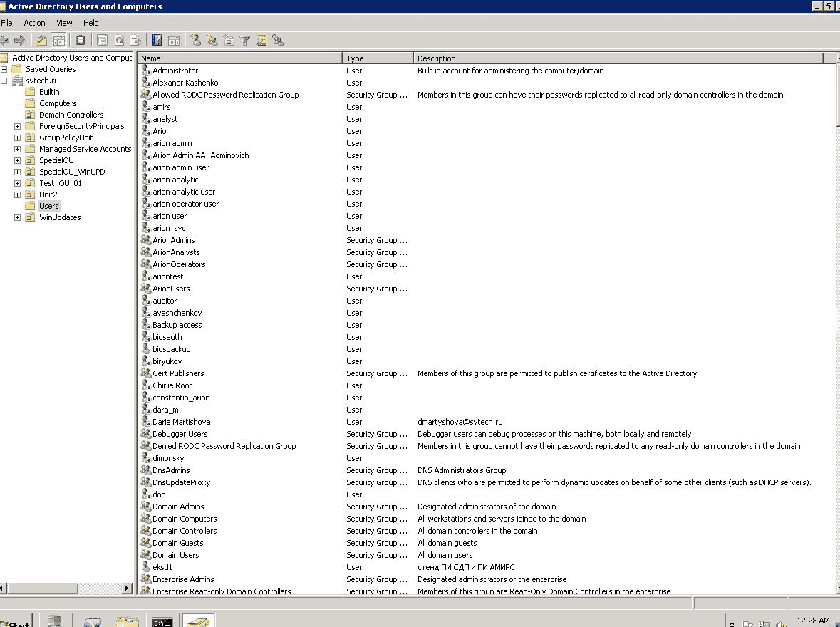Sort by the Name column header
Viewport: 840px width, 627px height.
coord(240,58)
